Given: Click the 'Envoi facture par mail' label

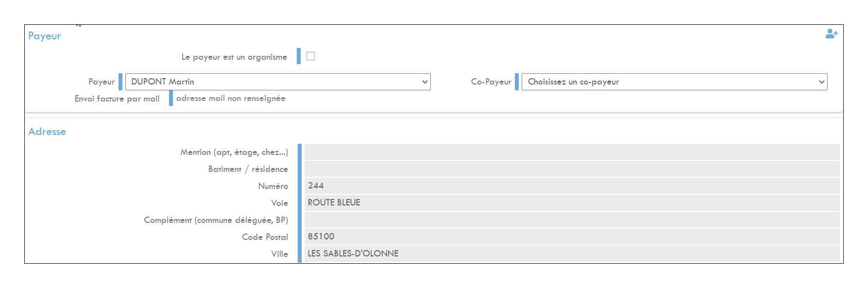Looking at the screenshot, I should (x=117, y=99).
